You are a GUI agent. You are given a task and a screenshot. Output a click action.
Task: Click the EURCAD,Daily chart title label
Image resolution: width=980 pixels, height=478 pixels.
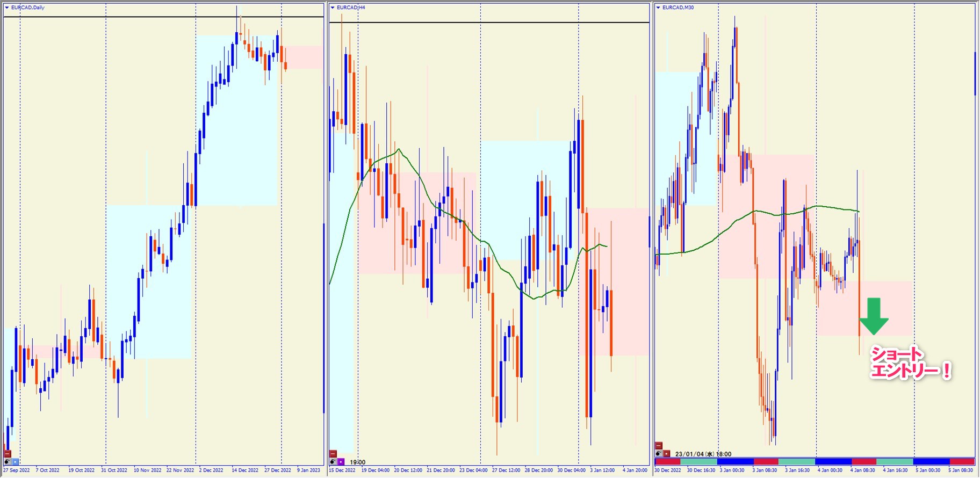(28, 8)
